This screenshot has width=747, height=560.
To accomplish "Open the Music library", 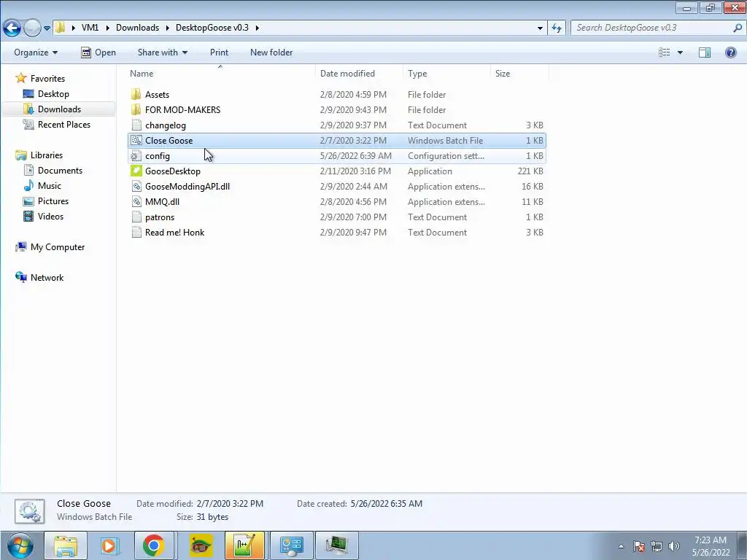I will (x=50, y=186).
